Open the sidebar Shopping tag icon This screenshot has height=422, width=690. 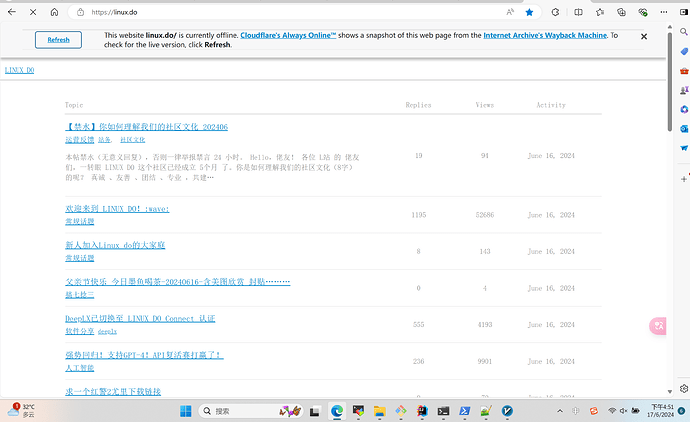[x=684, y=51]
